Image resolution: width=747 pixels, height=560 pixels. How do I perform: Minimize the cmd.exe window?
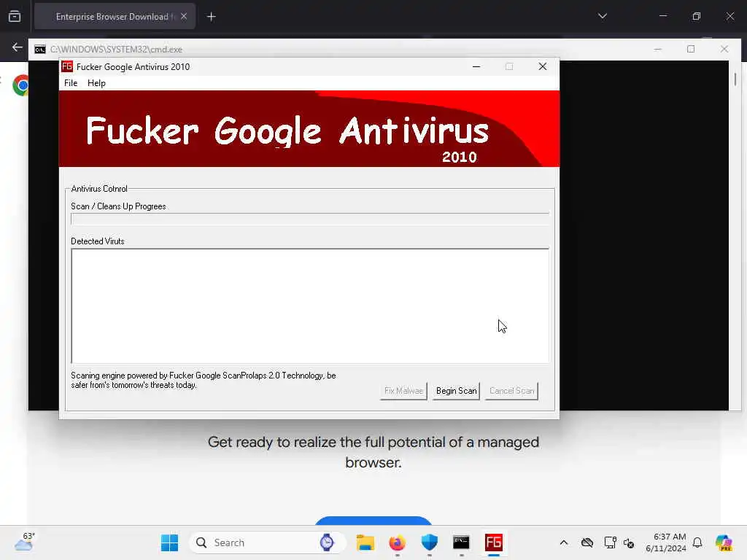(657, 49)
